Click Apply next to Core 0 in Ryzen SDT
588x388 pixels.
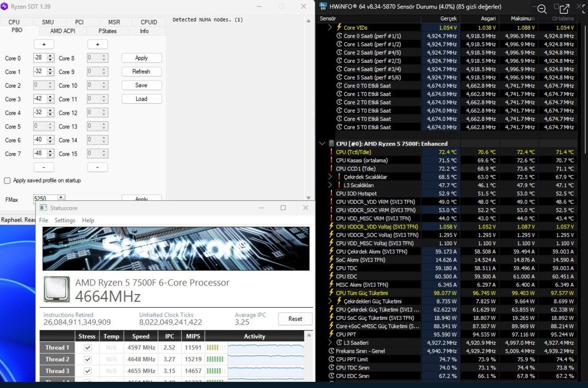(142, 58)
